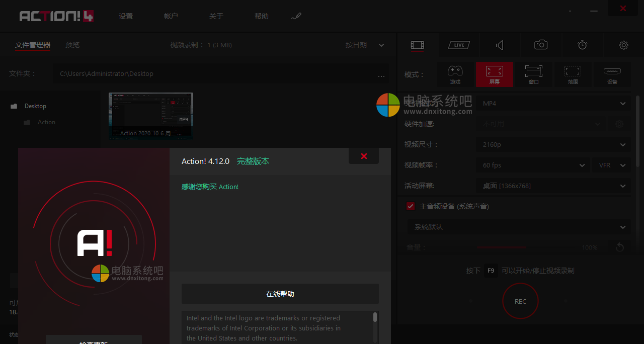Select the window (窗口) recording mode
The image size is (644, 344).
coord(534,74)
